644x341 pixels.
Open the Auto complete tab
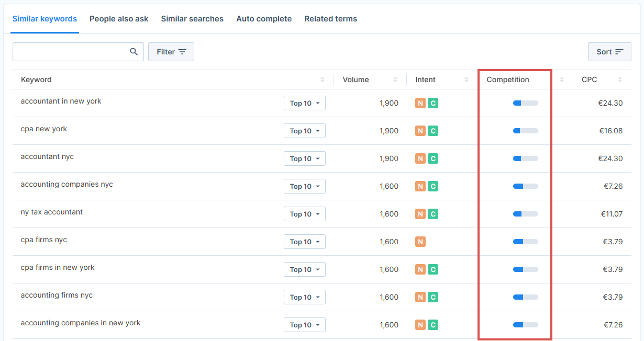pyautogui.click(x=264, y=19)
